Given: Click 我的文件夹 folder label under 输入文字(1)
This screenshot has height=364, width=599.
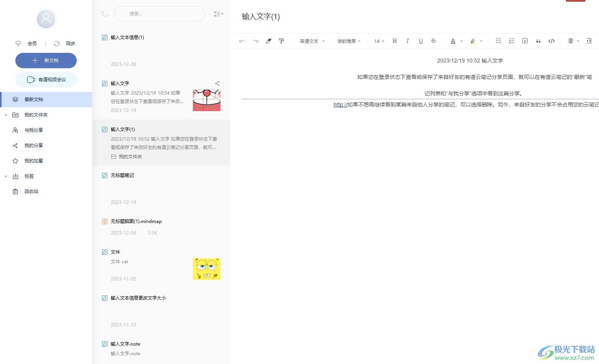Looking at the screenshot, I should coord(127,157).
